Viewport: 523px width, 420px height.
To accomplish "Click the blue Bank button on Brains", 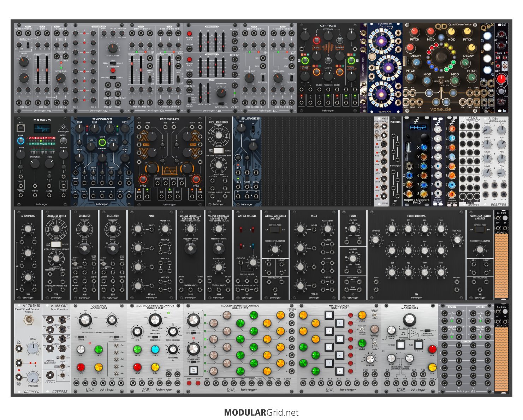I will (21, 141).
